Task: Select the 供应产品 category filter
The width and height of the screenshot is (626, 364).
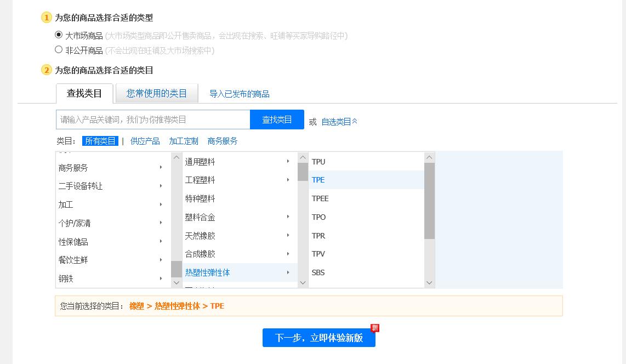Action: (144, 141)
